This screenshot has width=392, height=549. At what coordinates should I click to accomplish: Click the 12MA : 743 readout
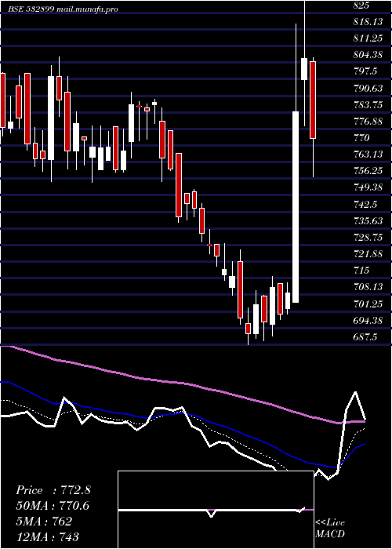47,537
